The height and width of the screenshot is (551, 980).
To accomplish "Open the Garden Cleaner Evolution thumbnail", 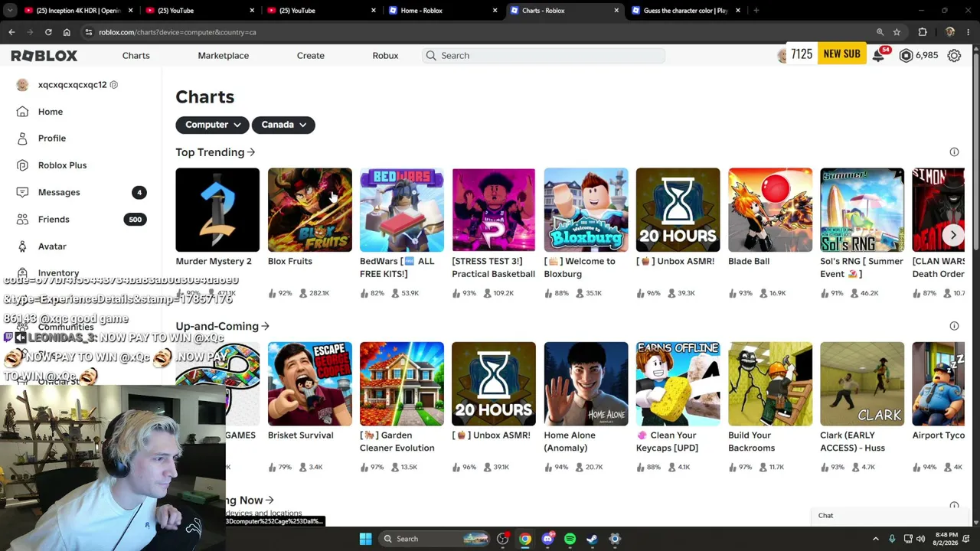I will [x=401, y=383].
